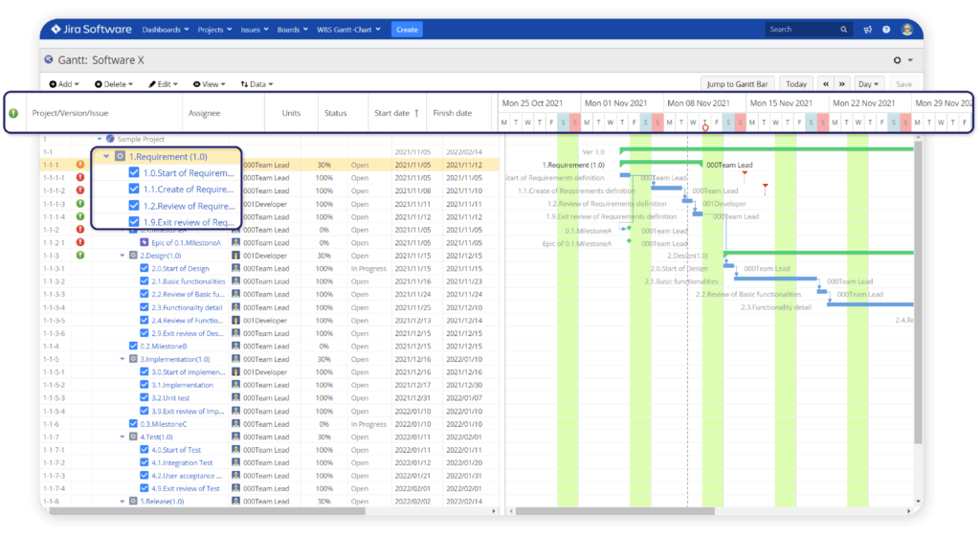Viewport: 980px width, 537px height.
Task: Click the Sample Project globe icon
Action: (x=110, y=139)
